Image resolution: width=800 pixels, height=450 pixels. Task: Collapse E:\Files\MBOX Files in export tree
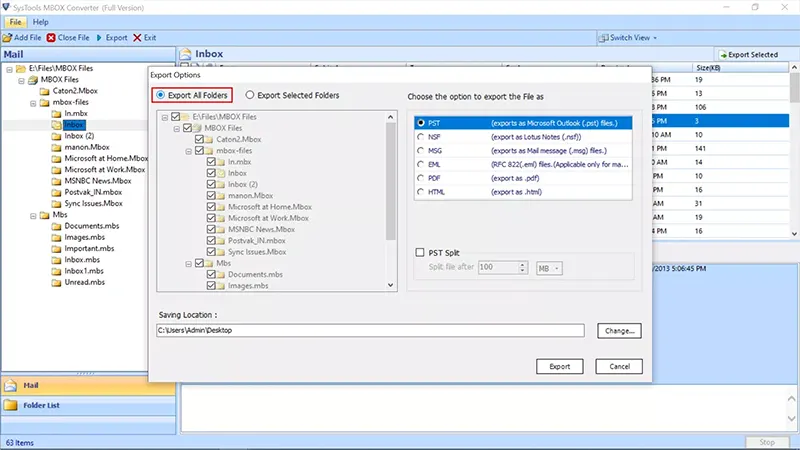coord(165,117)
